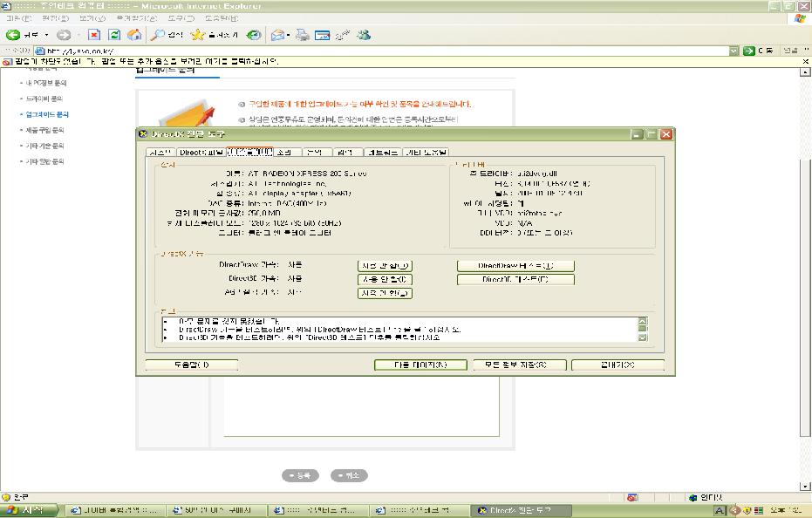This screenshot has height=518, width=812.
Task: Click the language bar A icon in the tray
Action: pos(720,511)
